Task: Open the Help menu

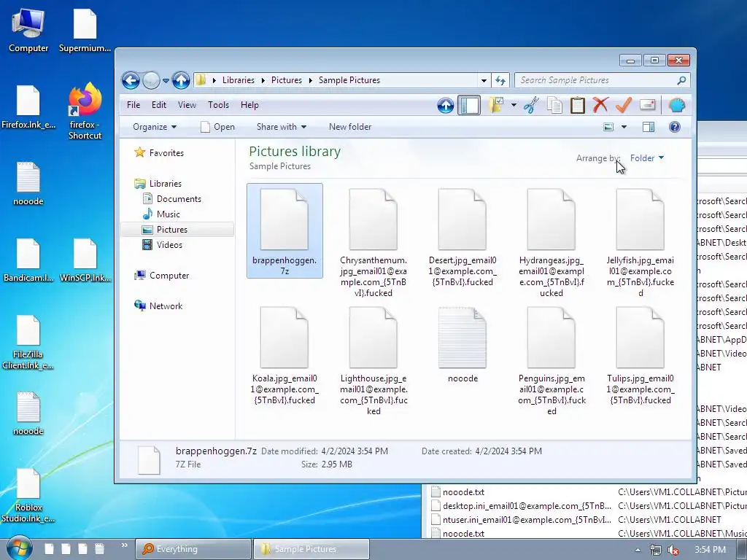Action: coord(249,105)
